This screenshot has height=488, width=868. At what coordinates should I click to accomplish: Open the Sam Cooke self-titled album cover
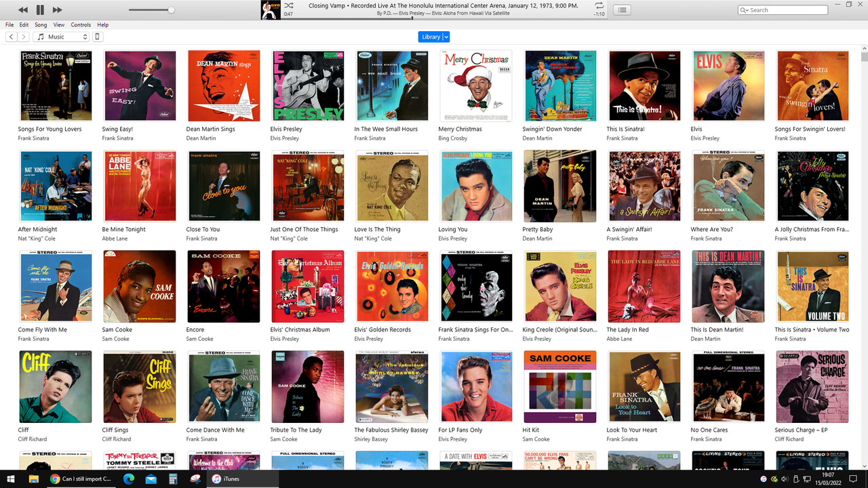click(139, 287)
